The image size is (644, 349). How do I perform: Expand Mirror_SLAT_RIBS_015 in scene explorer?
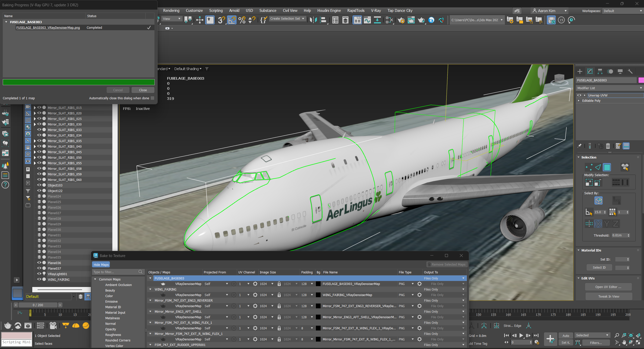pos(35,108)
